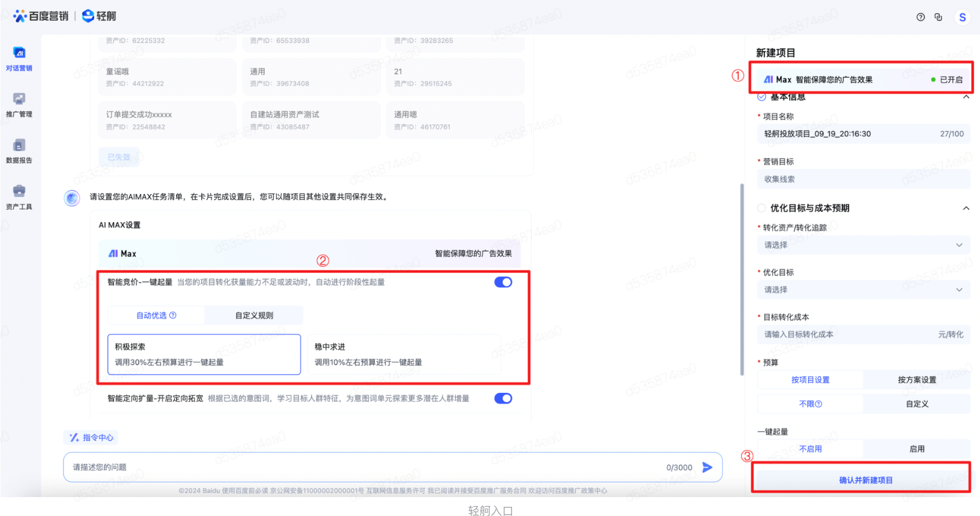980x516 pixels.
Task: Click 基本信息 check circle icon
Action: 761,97
